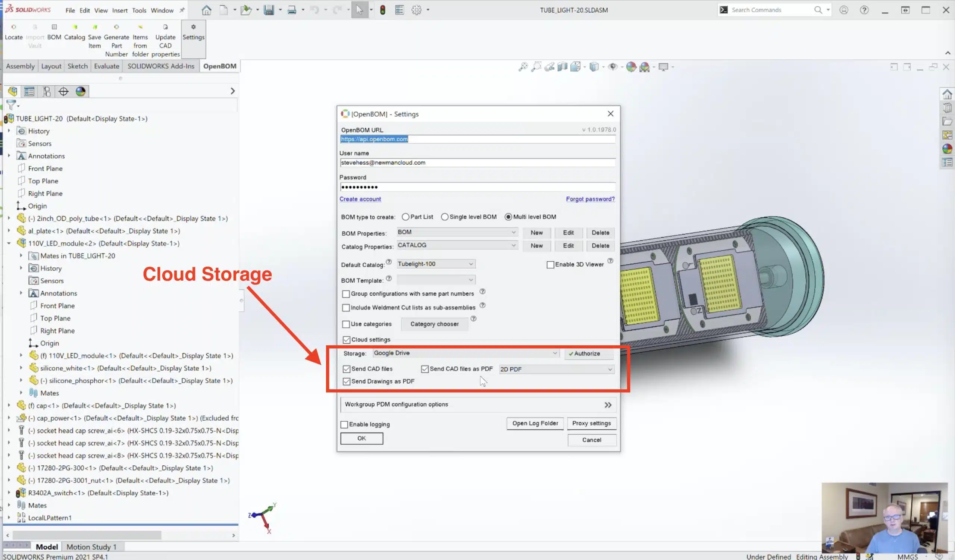
Task: Switch to FeatureManager design tree tab icon
Action: point(13,91)
